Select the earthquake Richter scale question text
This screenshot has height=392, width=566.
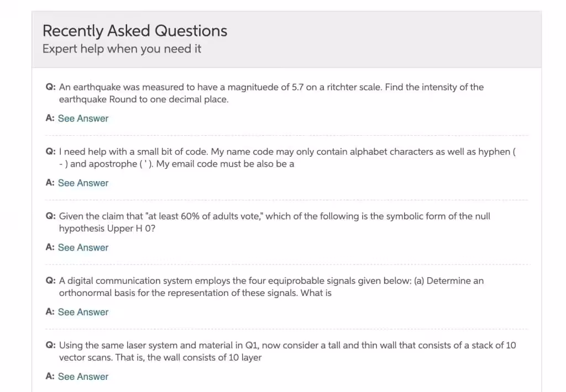pos(271,87)
